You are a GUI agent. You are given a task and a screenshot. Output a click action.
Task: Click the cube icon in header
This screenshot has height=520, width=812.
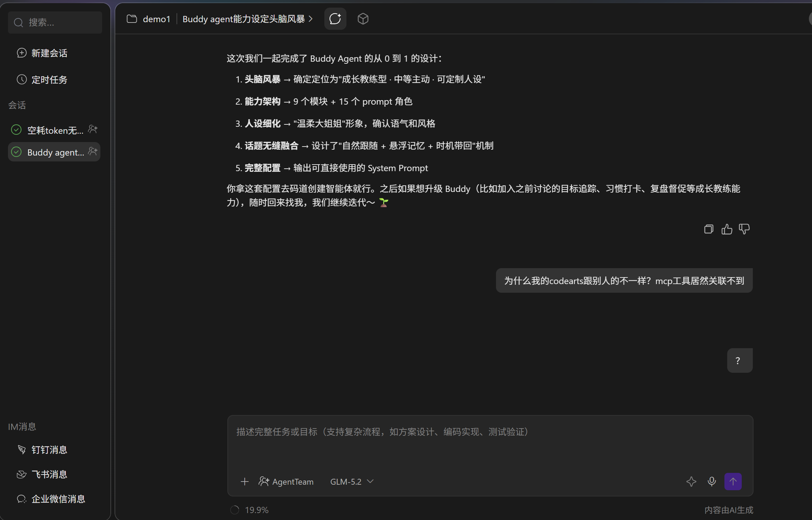point(363,19)
